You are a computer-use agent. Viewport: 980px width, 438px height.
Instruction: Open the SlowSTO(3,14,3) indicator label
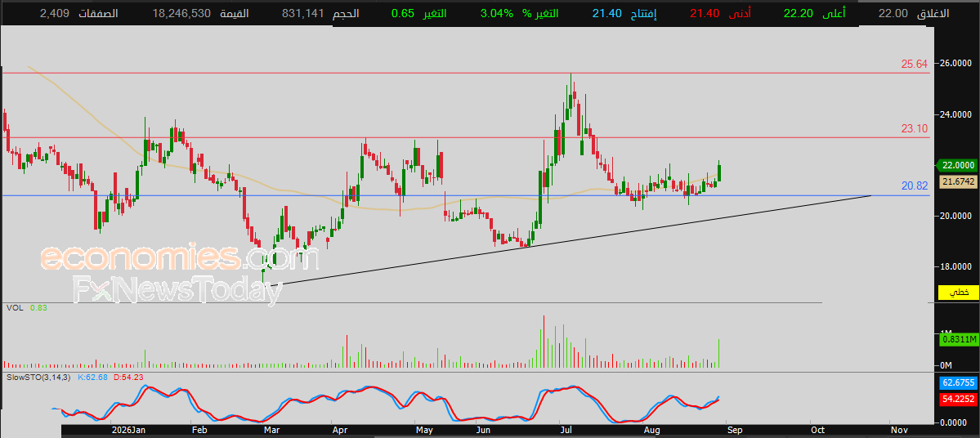39,377
